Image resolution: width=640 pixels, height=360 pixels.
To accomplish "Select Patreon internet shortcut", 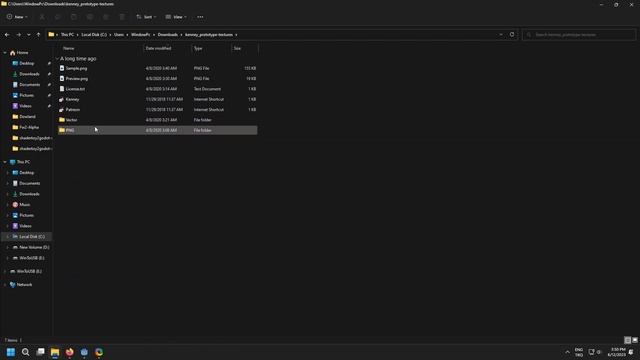I will (158, 109).
